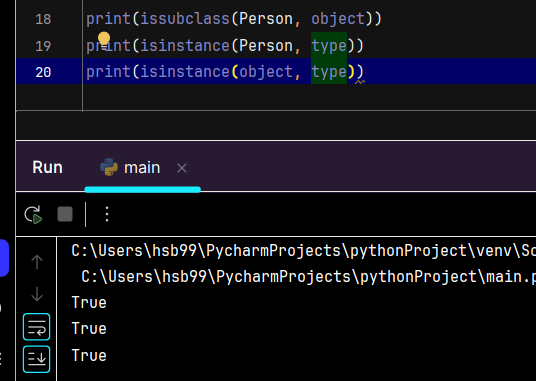
Task: Close the main run tab
Action: (x=182, y=168)
